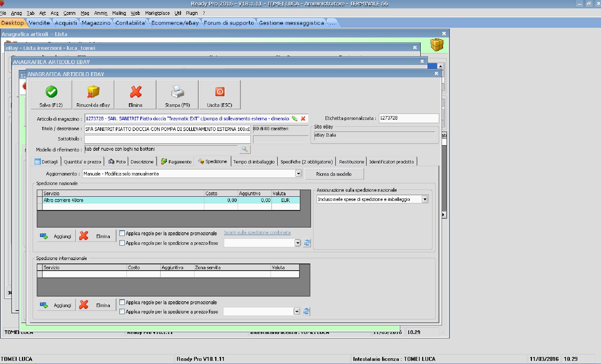Enable national promotional shipping rules checkbox

click(122, 233)
